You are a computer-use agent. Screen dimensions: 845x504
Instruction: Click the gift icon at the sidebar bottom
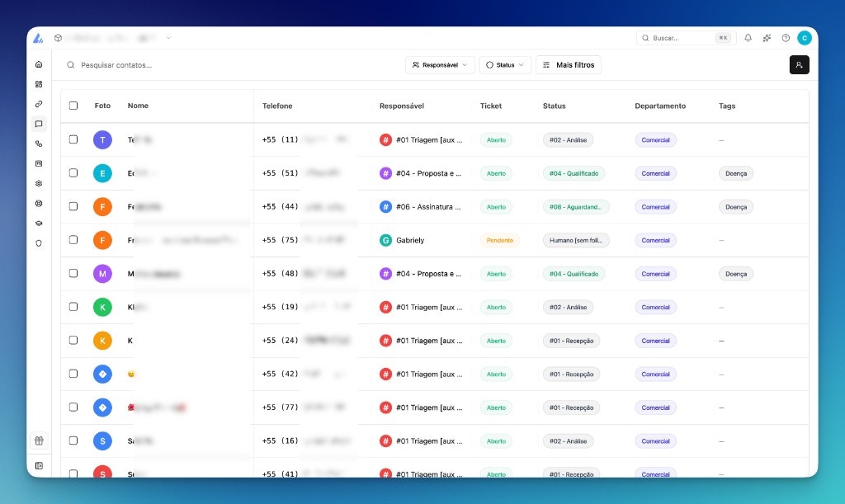tap(38, 440)
